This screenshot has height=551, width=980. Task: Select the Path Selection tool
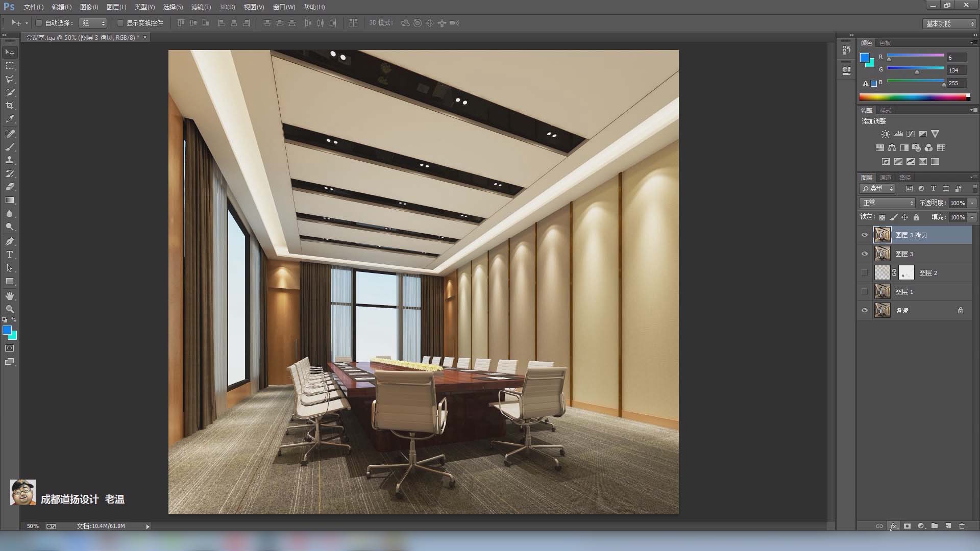click(x=10, y=268)
